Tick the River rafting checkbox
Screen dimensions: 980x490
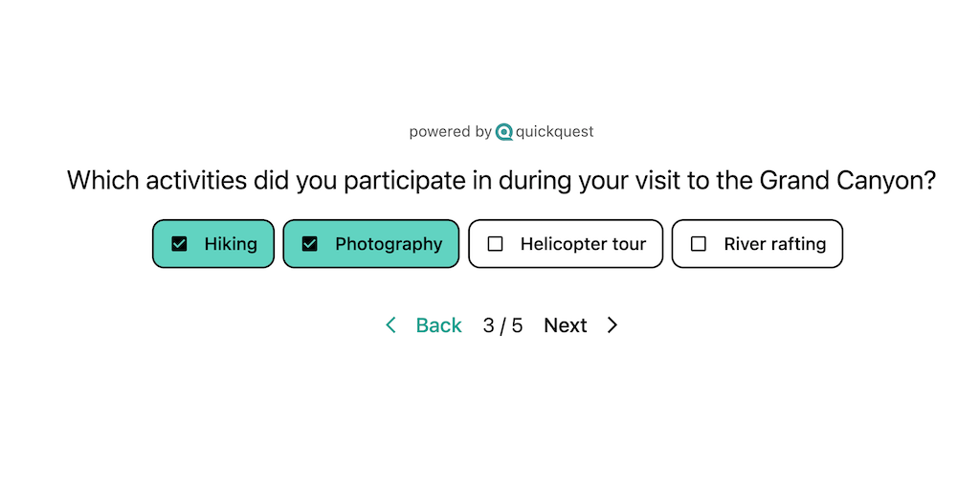tap(699, 244)
